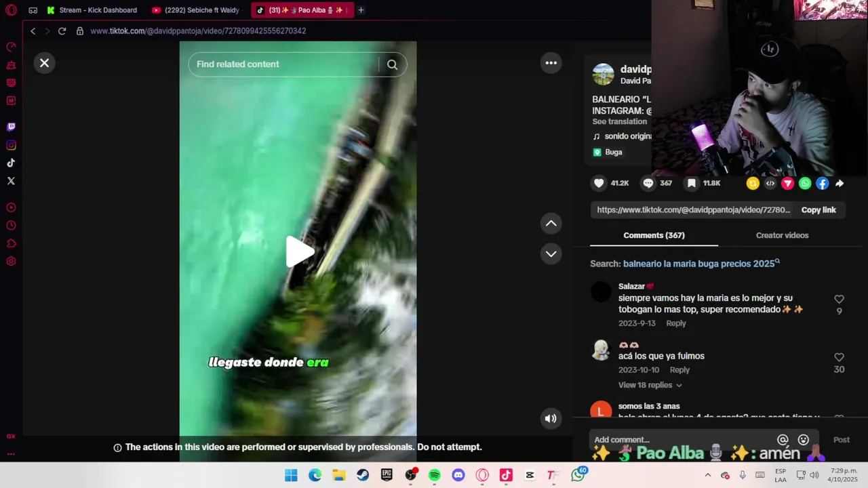The image size is (868, 488).
Task: Open the three-dots more options menu
Action: coord(551,63)
